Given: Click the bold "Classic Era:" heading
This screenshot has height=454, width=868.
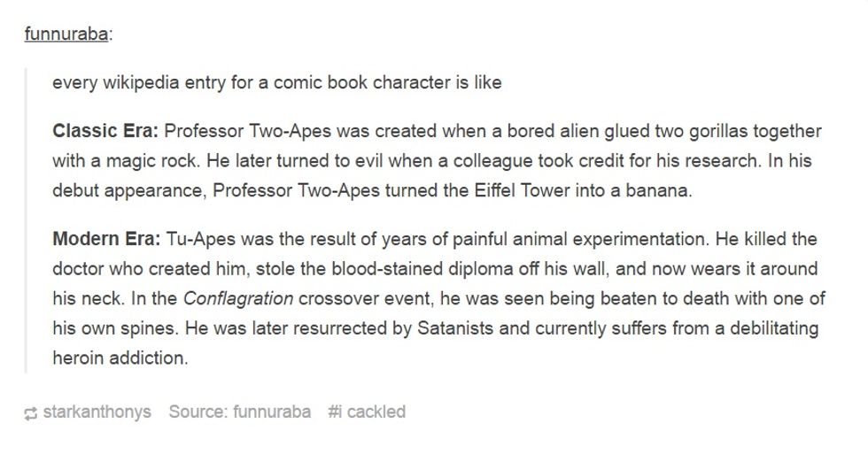Looking at the screenshot, I should click(x=105, y=132).
